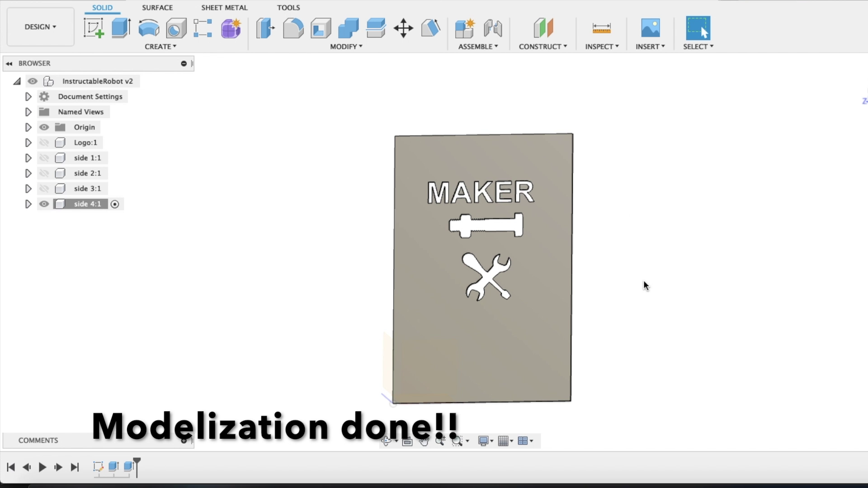868x488 pixels.
Task: Select the Extrude tool
Action: point(121,28)
